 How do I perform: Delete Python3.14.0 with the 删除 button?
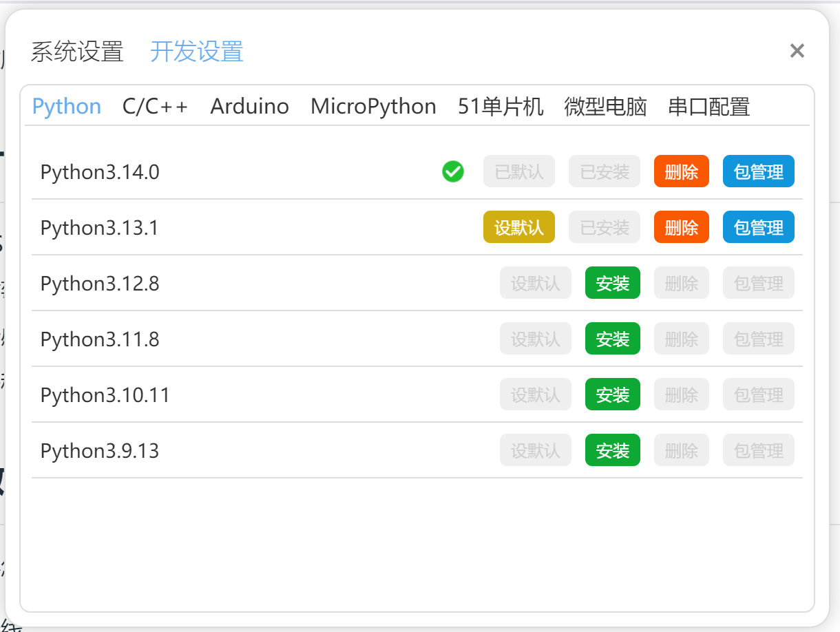click(x=682, y=171)
